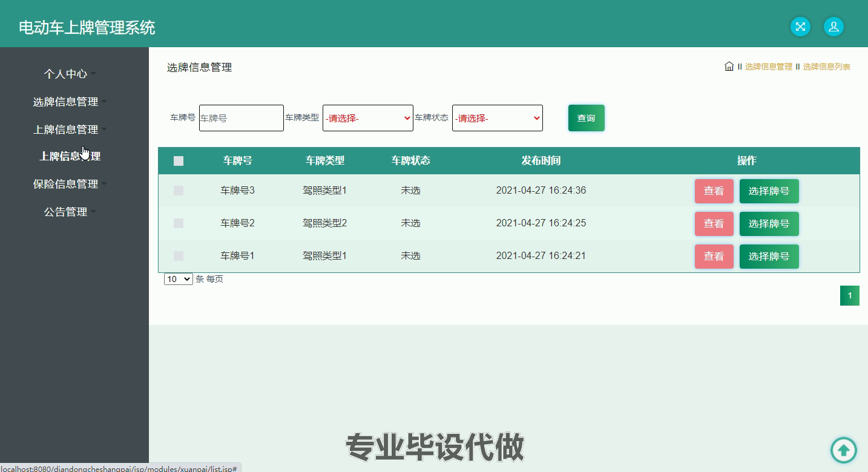Click the 车牌号1 cell
Image resolution: width=868 pixels, height=472 pixels.
click(x=237, y=256)
